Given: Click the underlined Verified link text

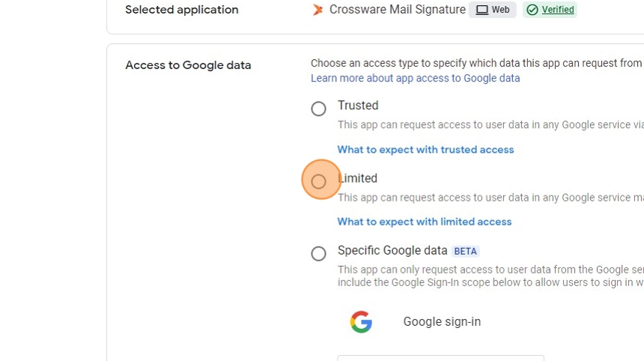Looking at the screenshot, I should point(558,10).
